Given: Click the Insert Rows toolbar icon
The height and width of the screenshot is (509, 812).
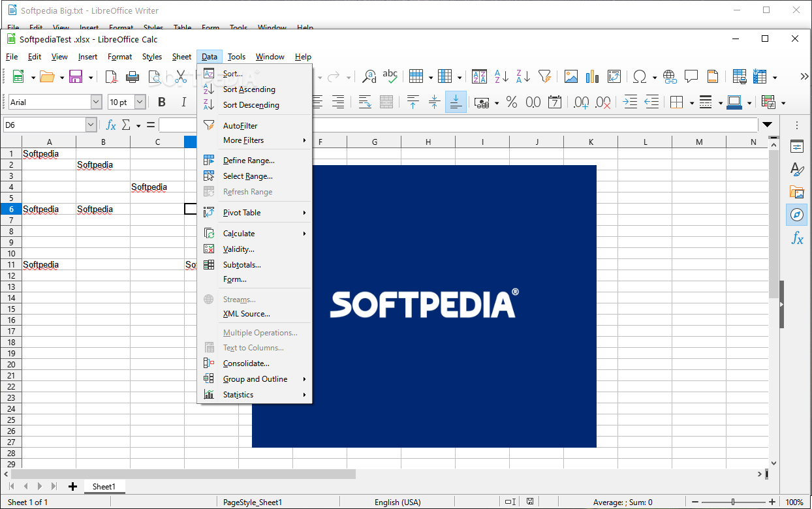Looking at the screenshot, I should (416, 77).
